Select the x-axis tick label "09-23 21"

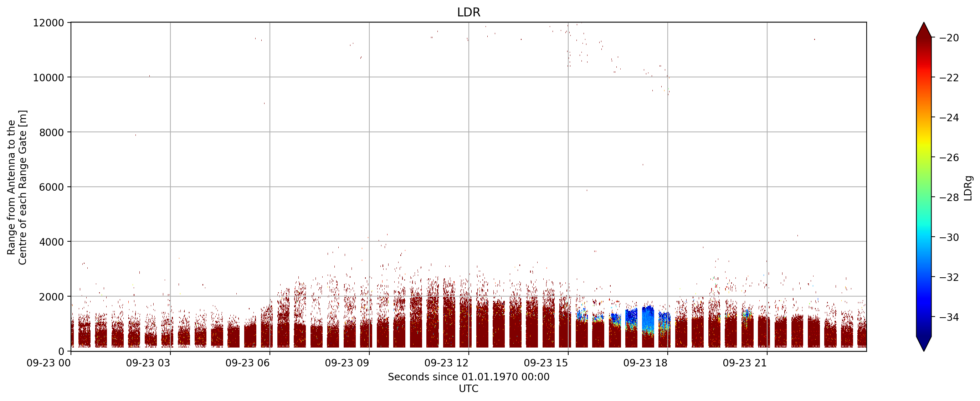coord(745,363)
